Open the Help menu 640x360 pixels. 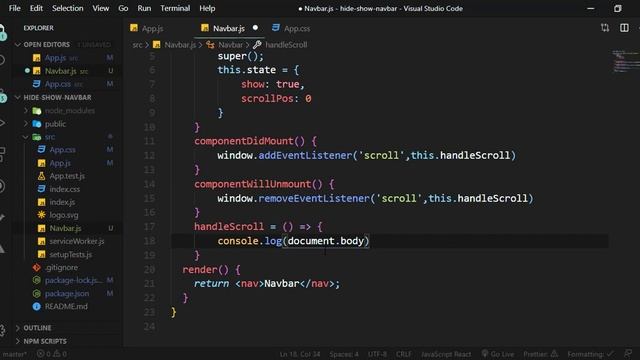click(207, 8)
